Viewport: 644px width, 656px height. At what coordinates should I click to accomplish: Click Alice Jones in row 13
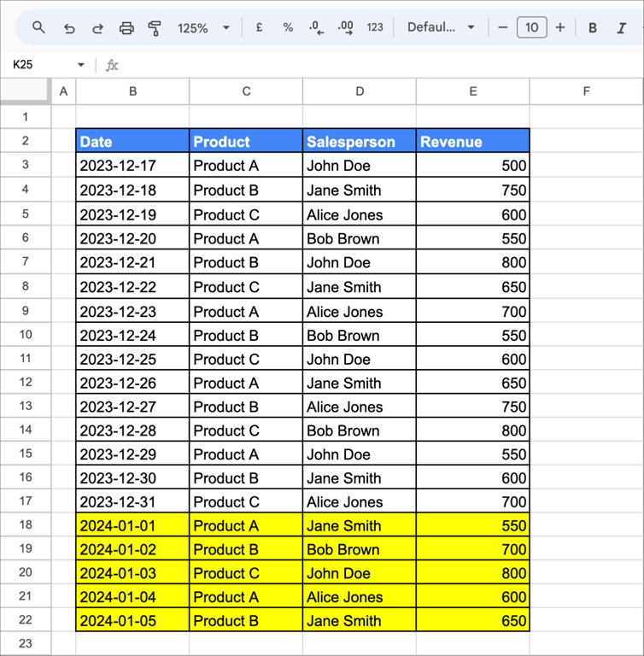360,407
